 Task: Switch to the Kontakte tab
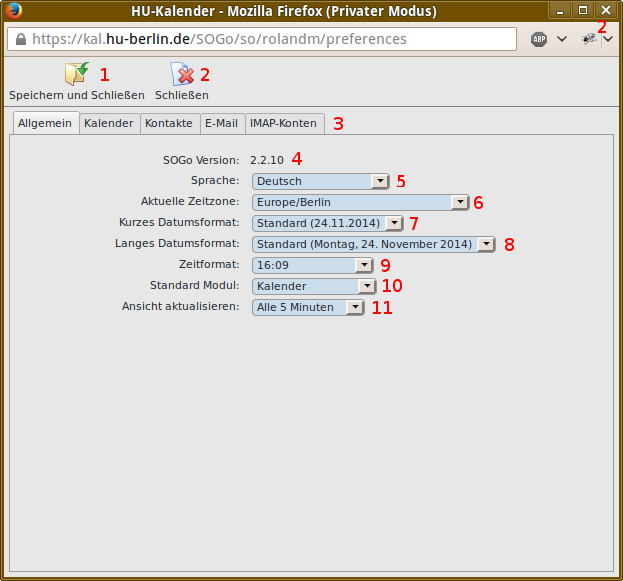pos(168,123)
